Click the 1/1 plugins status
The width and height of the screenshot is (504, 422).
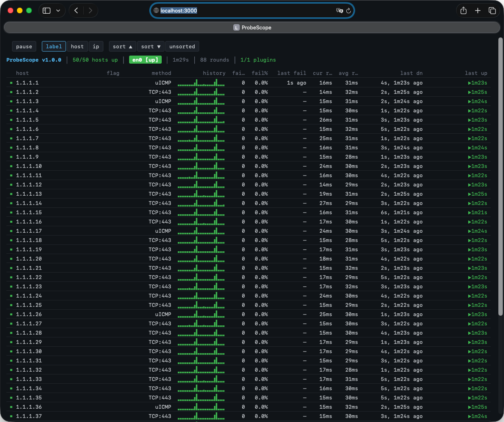click(258, 60)
